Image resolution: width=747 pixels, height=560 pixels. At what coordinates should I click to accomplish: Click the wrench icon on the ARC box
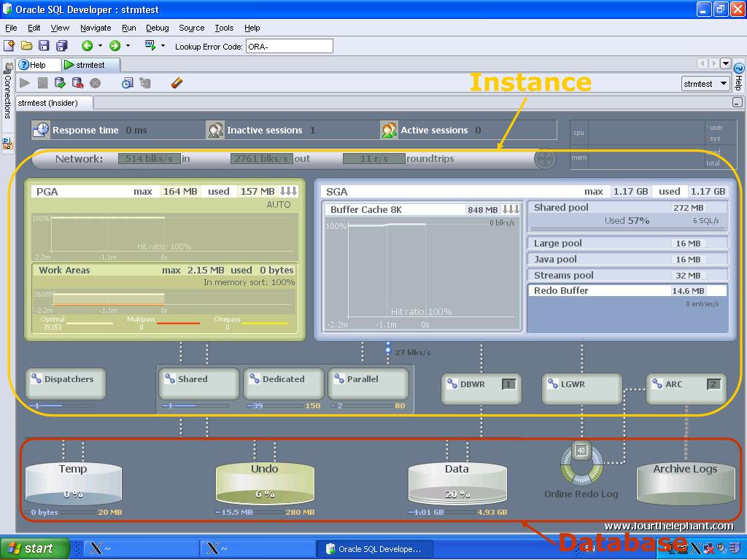657,384
